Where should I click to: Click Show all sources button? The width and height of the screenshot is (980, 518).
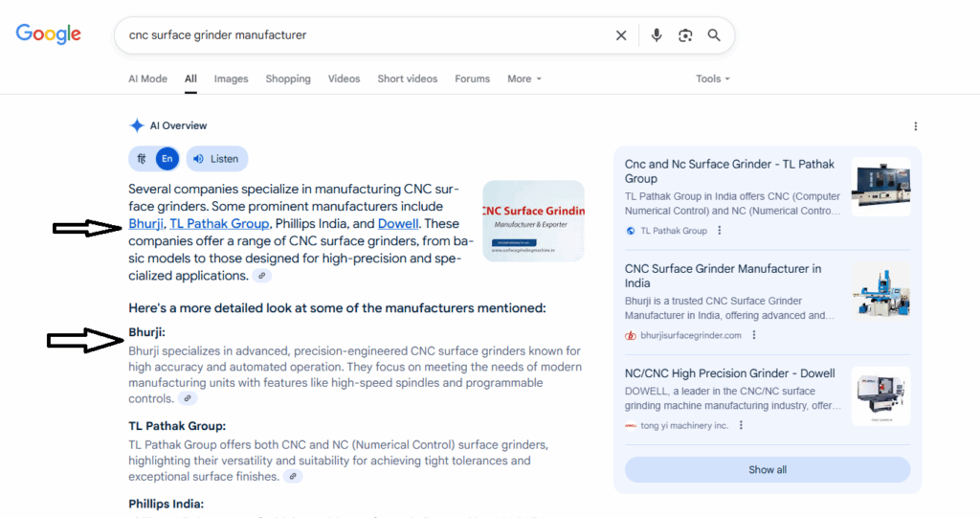pos(768,470)
